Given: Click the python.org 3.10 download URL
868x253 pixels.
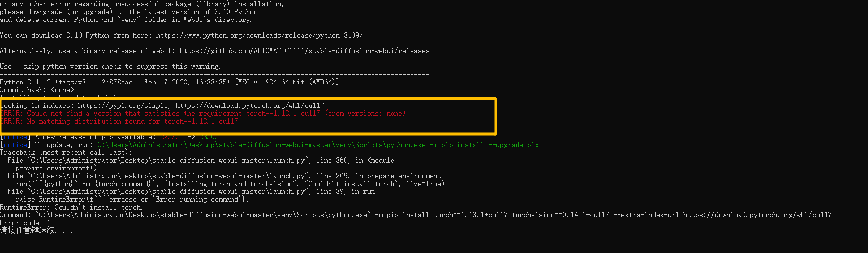Looking at the screenshot, I should pyautogui.click(x=259, y=35).
